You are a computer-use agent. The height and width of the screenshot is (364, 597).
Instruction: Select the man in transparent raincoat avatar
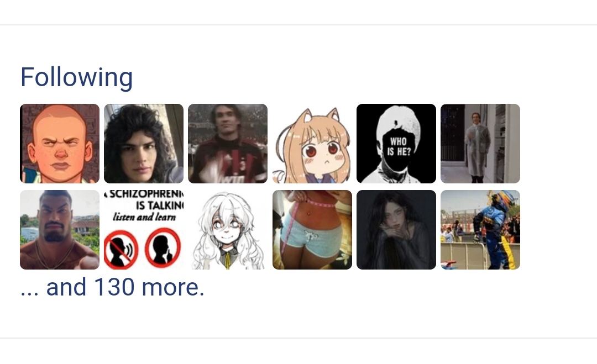point(480,144)
